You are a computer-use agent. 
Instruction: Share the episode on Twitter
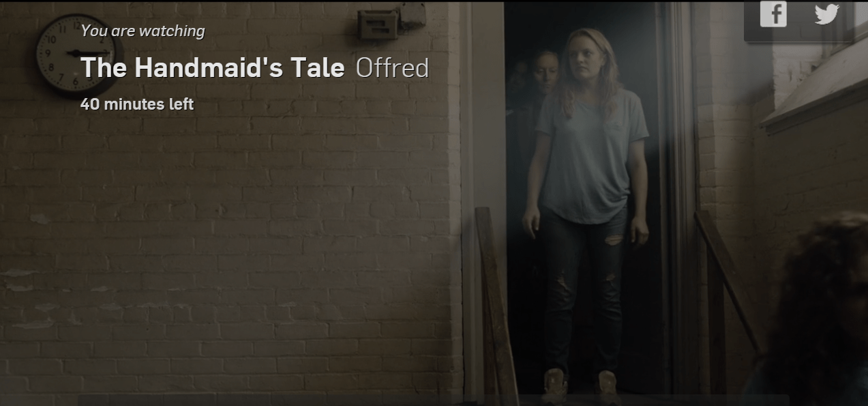826,14
